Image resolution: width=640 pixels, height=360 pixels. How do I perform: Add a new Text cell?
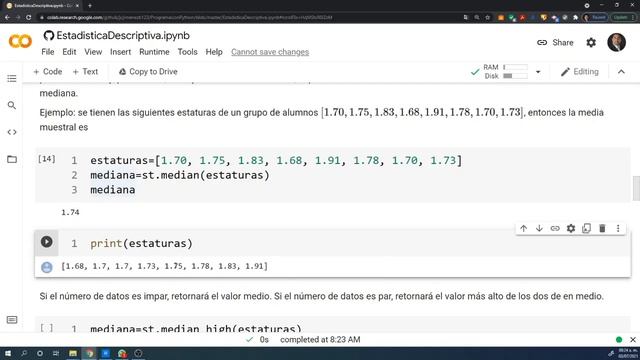click(x=85, y=71)
